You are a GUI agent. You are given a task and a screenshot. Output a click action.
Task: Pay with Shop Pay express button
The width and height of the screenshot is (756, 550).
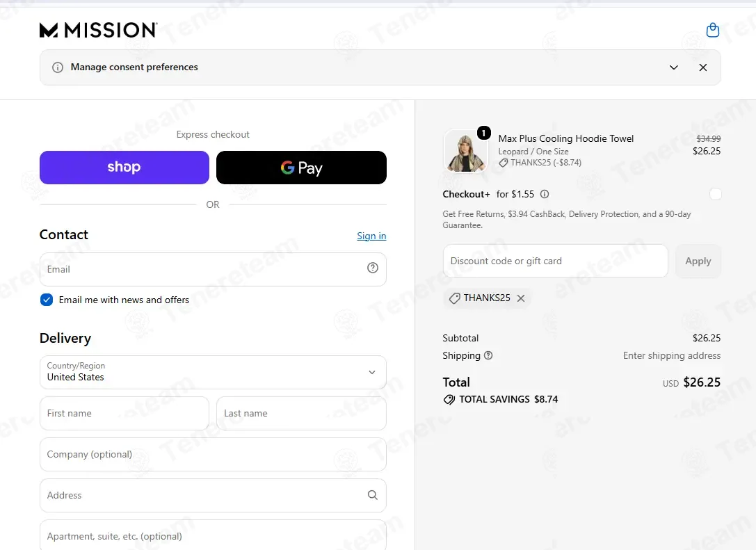click(124, 168)
